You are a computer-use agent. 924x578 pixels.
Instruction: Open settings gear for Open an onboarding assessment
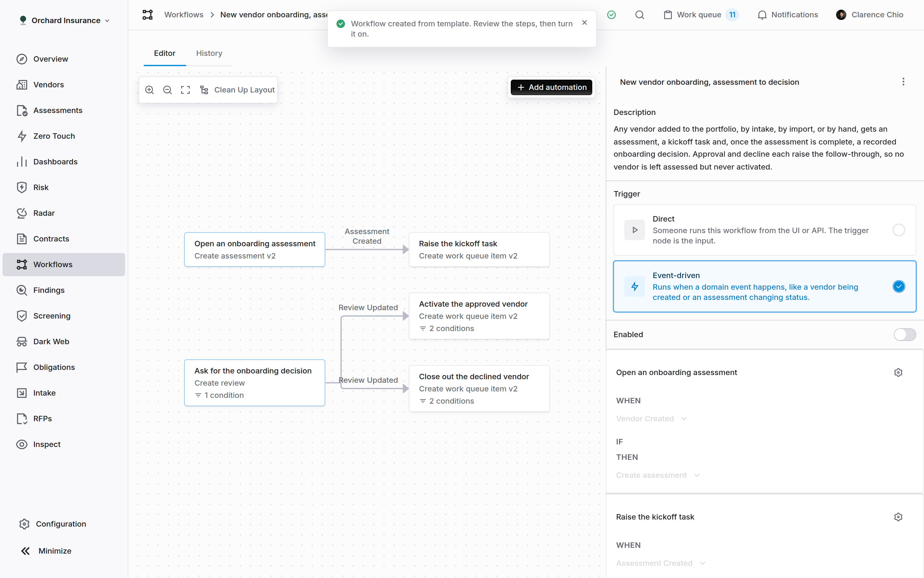coord(898,372)
